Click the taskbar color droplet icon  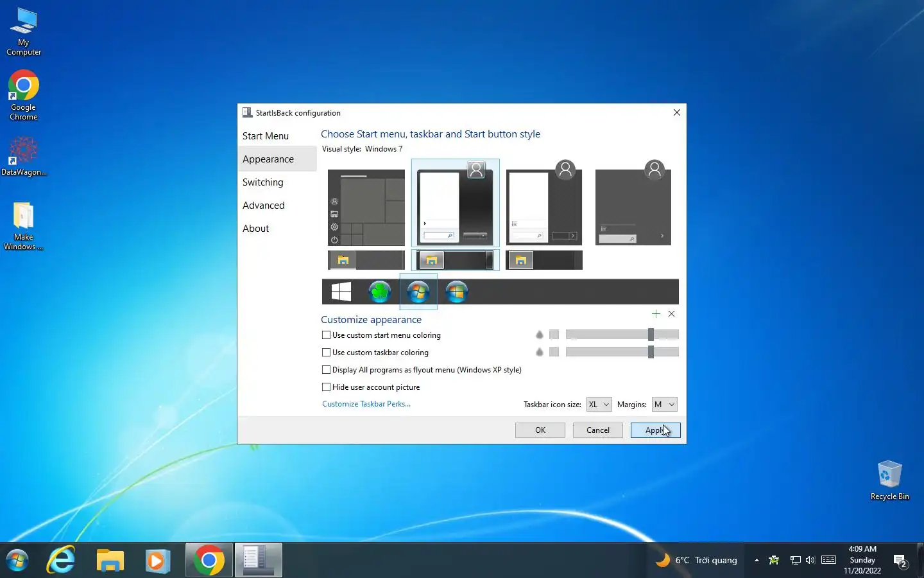pos(540,352)
